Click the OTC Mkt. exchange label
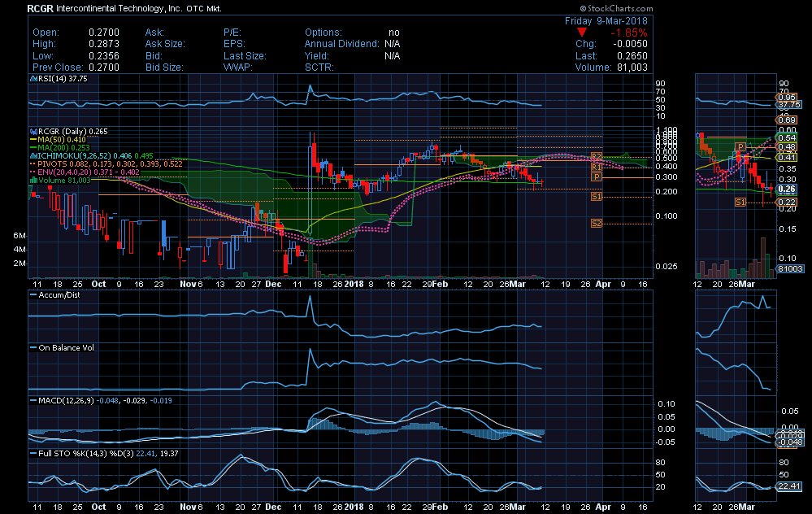The image size is (812, 514). click(204, 9)
